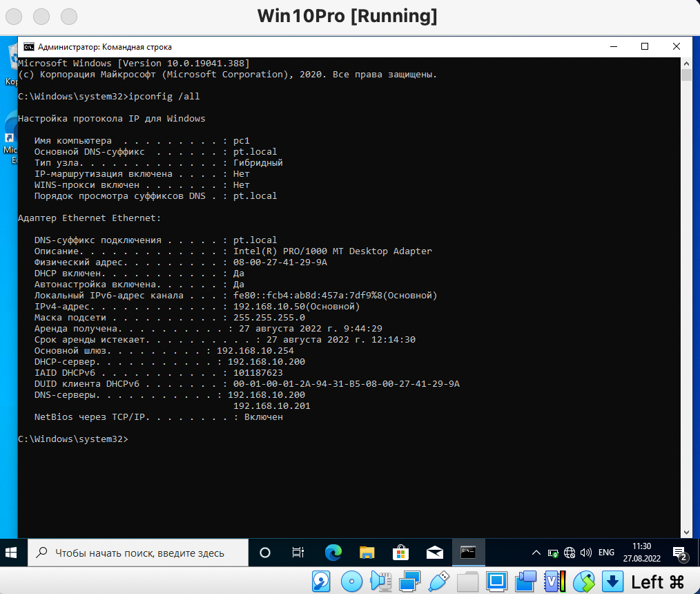Open VirtualBox audio settings indicator

(381, 582)
